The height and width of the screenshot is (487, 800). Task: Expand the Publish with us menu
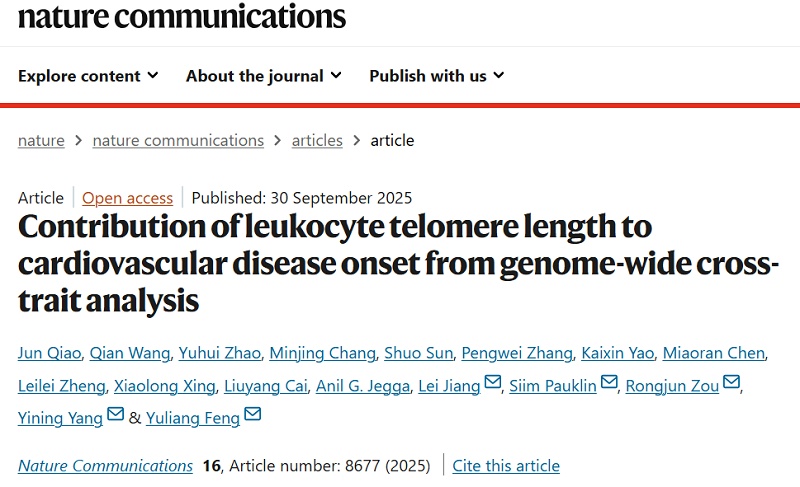(437, 76)
